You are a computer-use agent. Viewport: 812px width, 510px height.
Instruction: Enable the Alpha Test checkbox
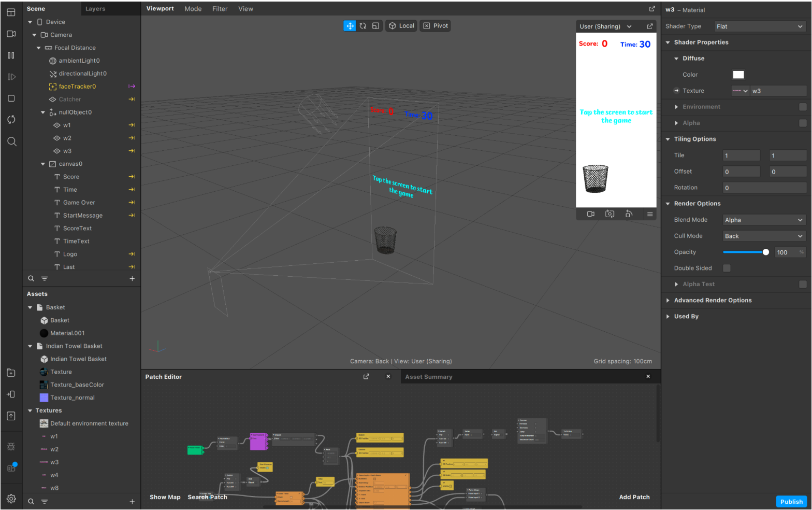(803, 284)
